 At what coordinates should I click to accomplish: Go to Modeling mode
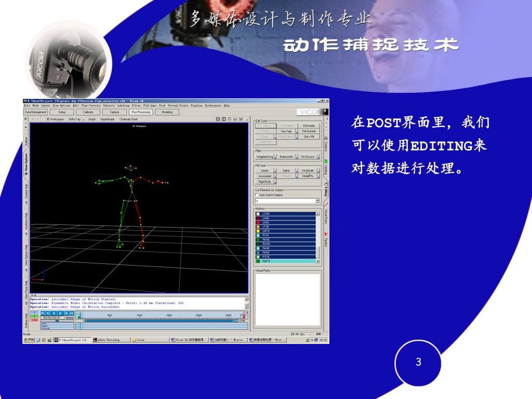pos(167,112)
